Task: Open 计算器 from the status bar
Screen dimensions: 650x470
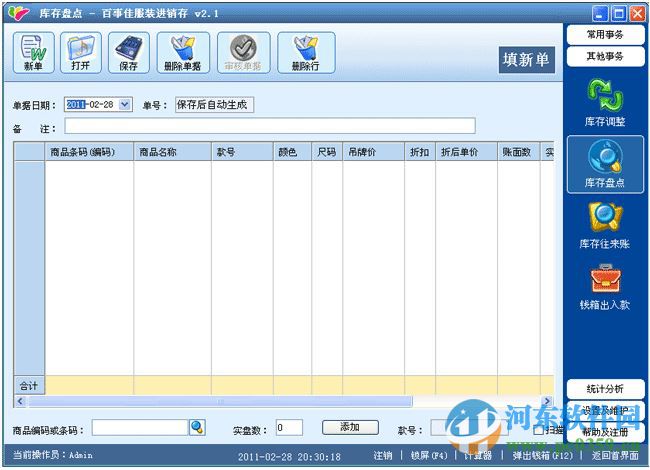Action: pos(478,455)
